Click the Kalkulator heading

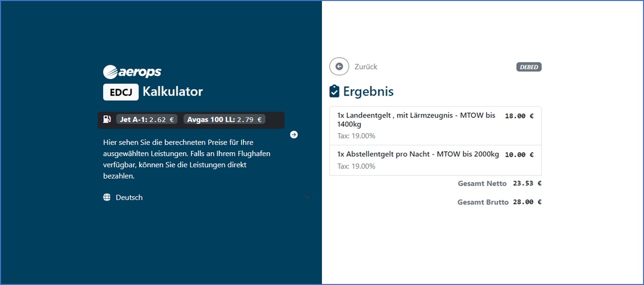(x=173, y=91)
